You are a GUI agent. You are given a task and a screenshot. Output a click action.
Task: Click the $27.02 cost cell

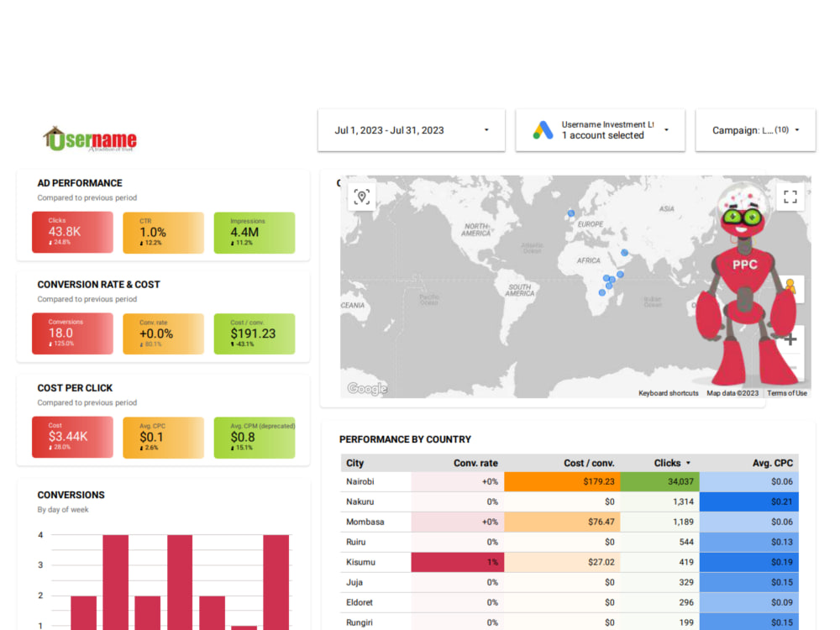tap(562, 562)
